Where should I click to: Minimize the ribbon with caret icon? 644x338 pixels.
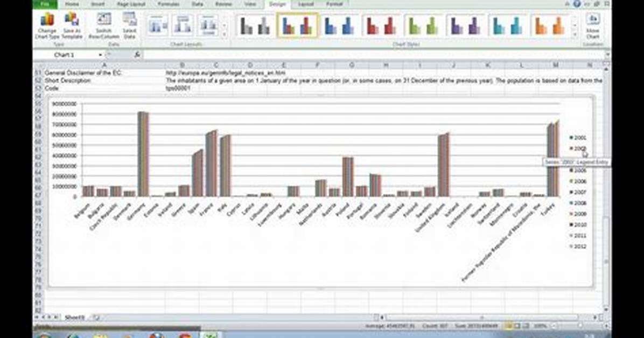pos(567,4)
